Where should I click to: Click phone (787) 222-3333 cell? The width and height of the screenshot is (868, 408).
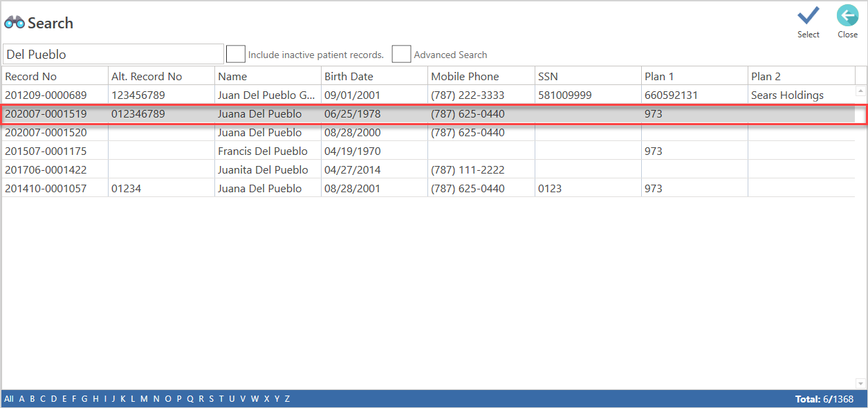click(481, 95)
